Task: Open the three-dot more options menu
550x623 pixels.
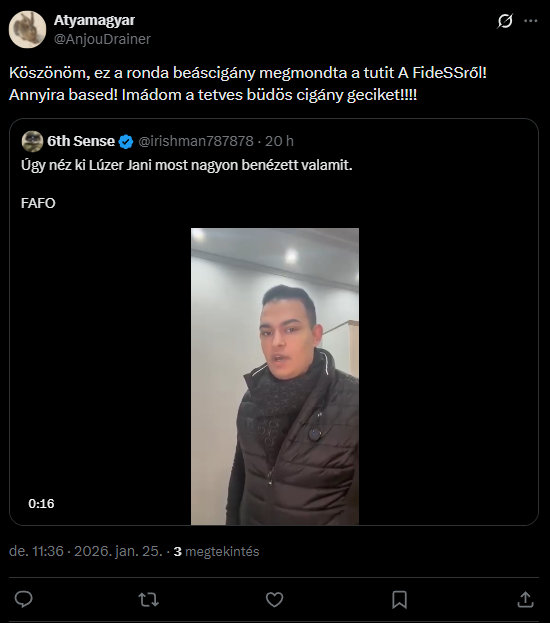Action: 531,21
